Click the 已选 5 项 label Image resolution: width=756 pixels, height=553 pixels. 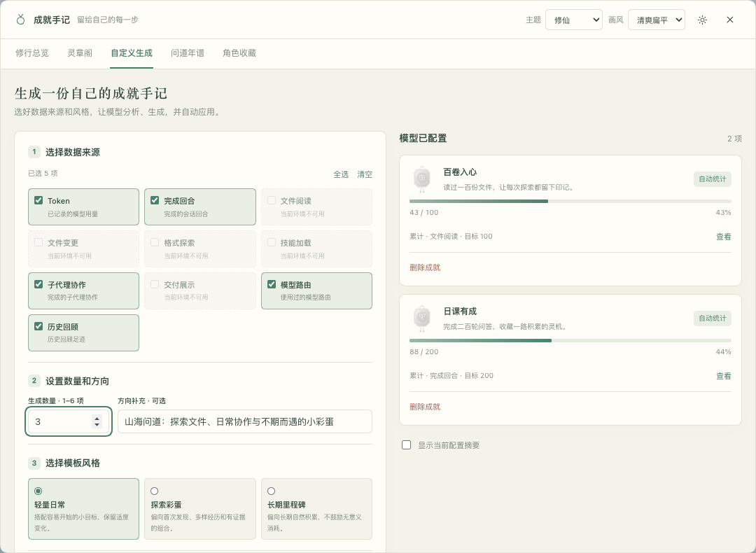point(43,173)
